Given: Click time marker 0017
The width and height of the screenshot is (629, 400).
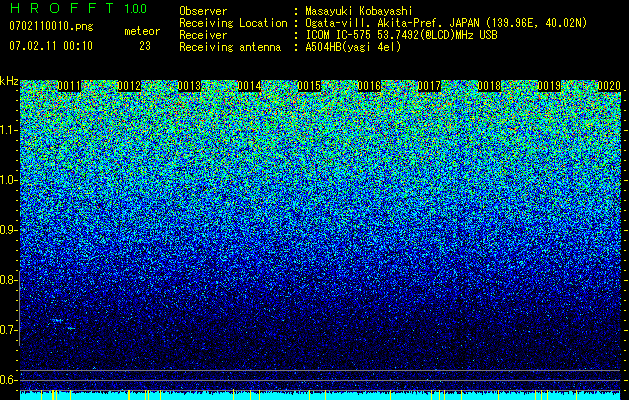Looking at the screenshot, I should click(x=429, y=86).
